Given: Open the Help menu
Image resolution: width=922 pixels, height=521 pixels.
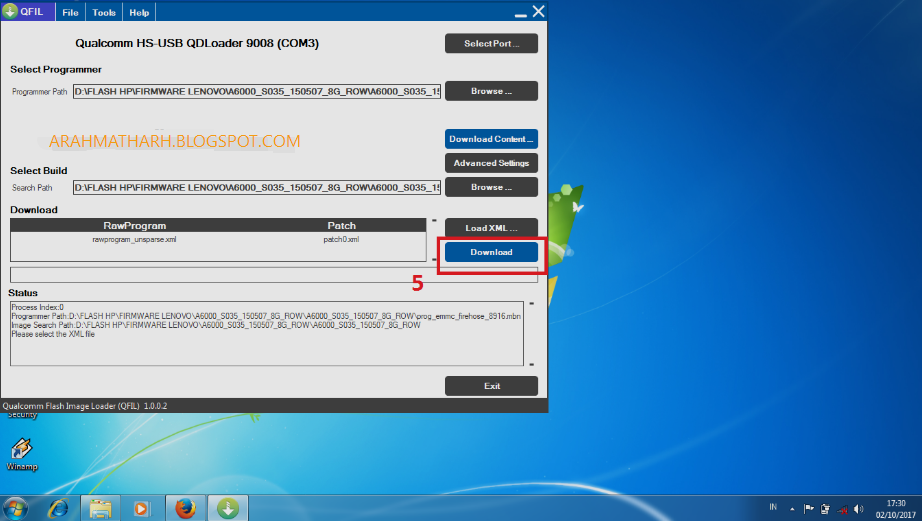Looking at the screenshot, I should coord(139,12).
